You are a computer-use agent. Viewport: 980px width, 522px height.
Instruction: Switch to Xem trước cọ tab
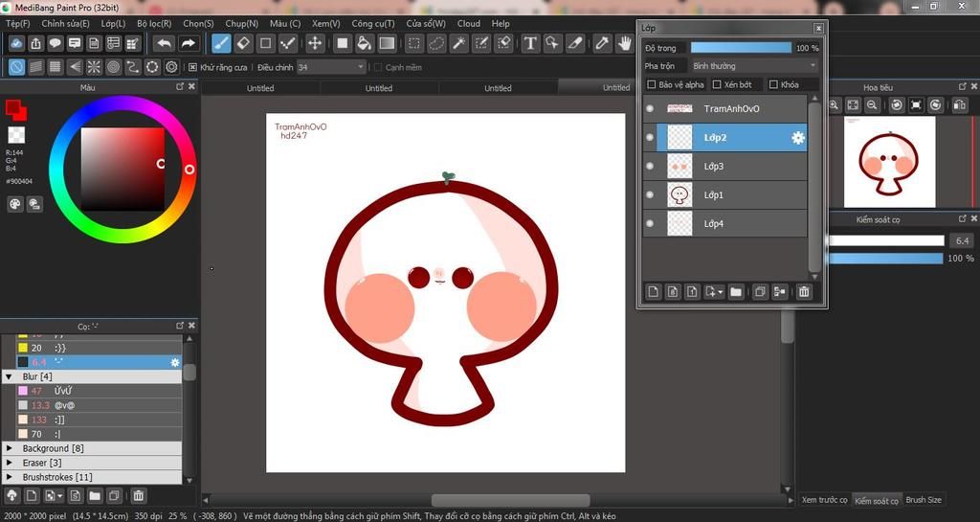pos(824,500)
